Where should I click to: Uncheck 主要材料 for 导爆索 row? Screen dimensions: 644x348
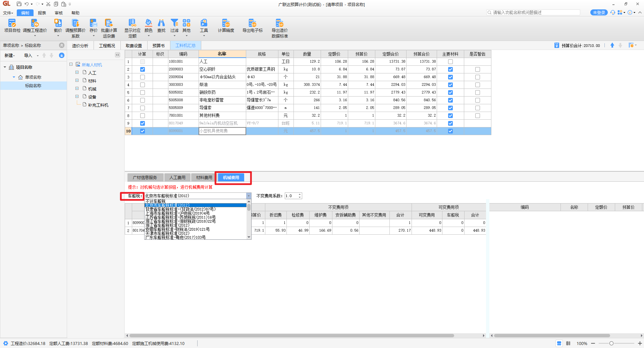[450, 108]
